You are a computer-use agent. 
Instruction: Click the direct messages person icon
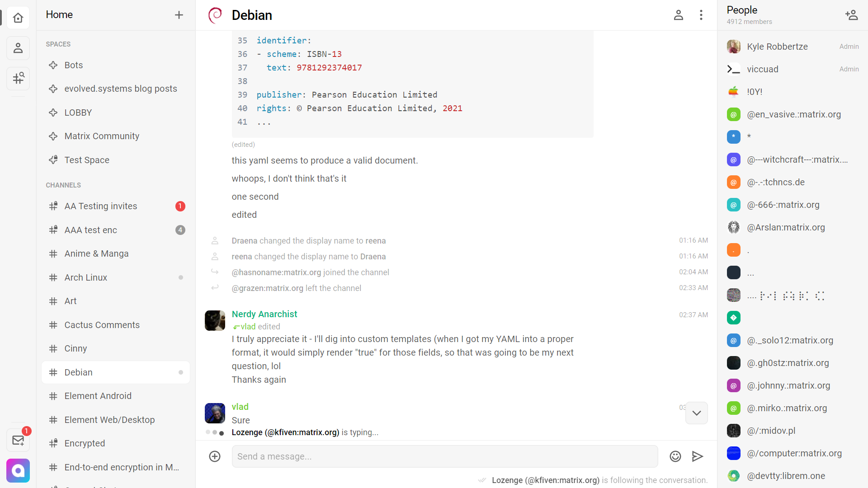(18, 48)
